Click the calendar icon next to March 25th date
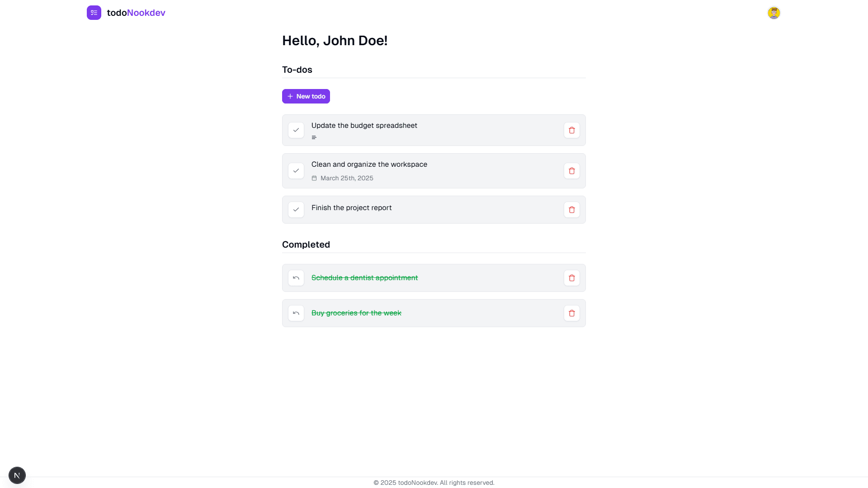 pos(314,178)
